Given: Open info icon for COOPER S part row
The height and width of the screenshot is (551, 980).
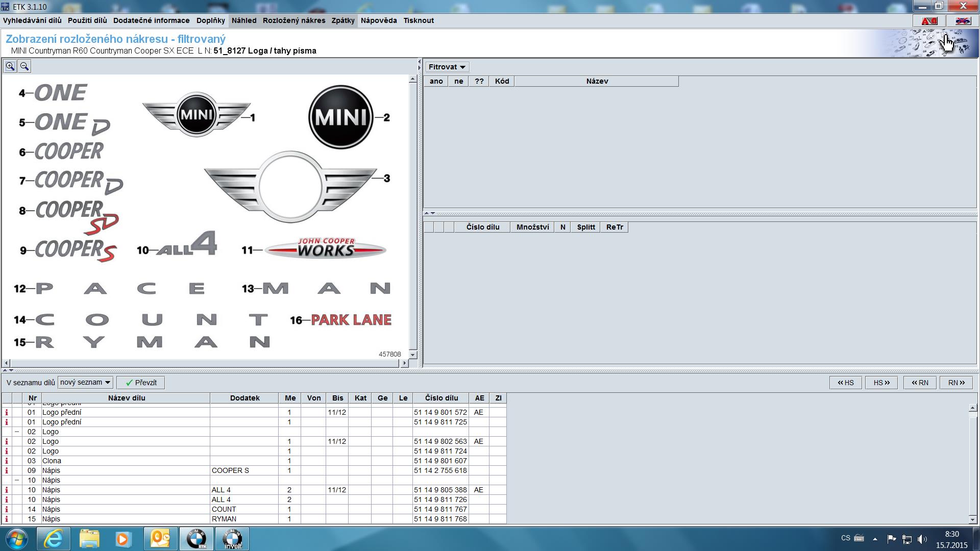Looking at the screenshot, I should [7, 470].
